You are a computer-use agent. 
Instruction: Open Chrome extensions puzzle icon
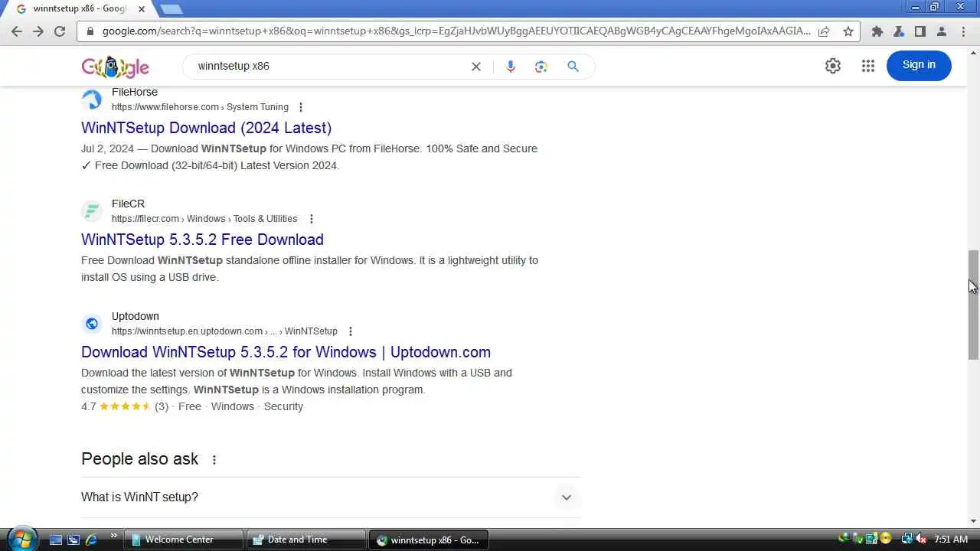pyautogui.click(x=877, y=31)
